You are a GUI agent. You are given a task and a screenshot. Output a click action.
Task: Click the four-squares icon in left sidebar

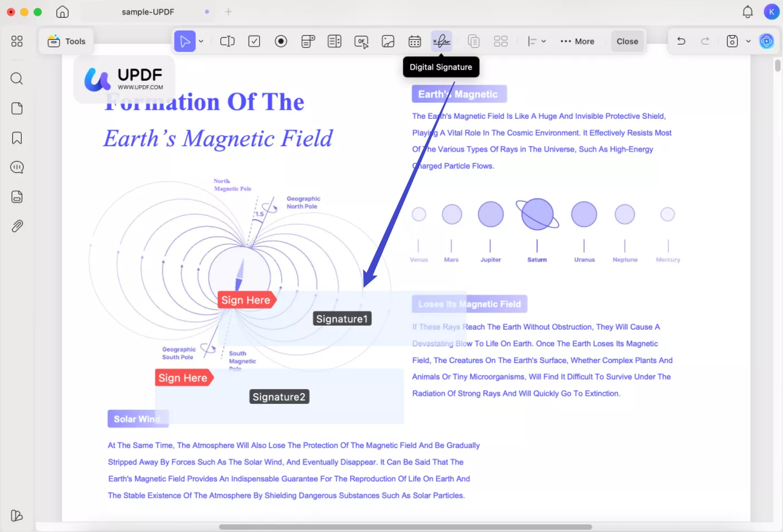[17, 41]
